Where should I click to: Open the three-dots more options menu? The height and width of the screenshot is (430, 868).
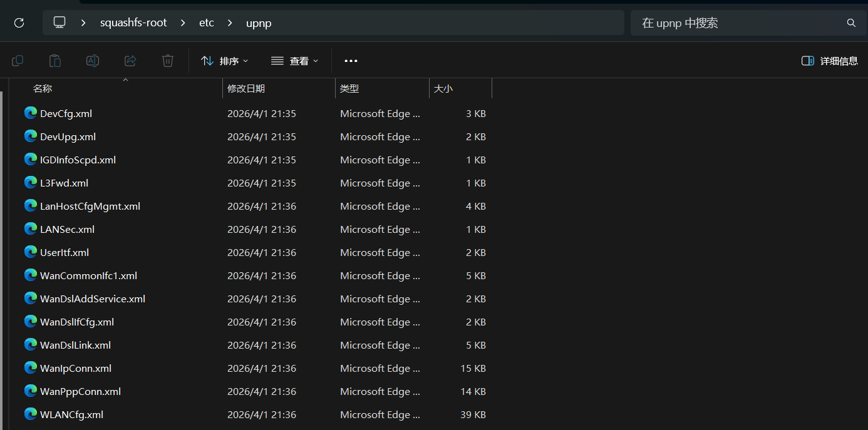[x=351, y=61]
